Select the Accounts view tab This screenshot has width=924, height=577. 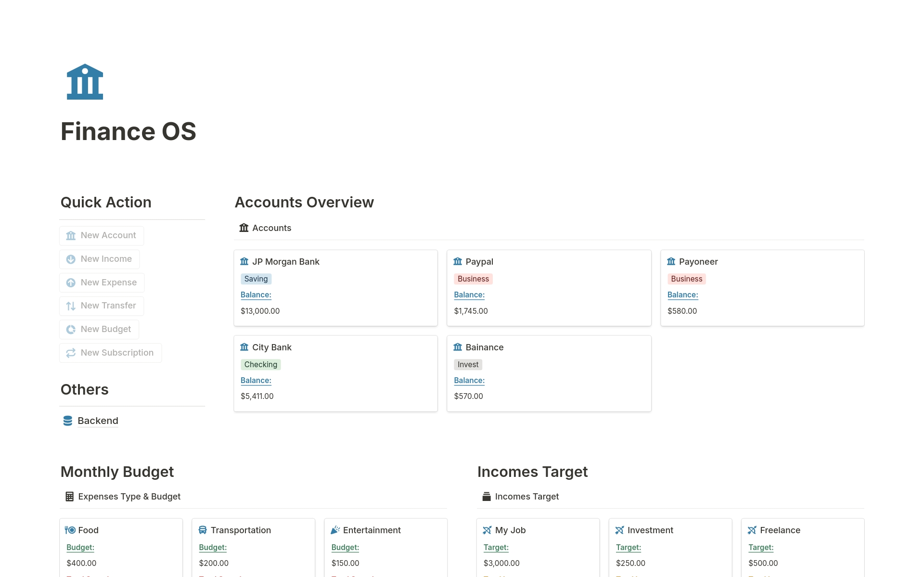[265, 228]
